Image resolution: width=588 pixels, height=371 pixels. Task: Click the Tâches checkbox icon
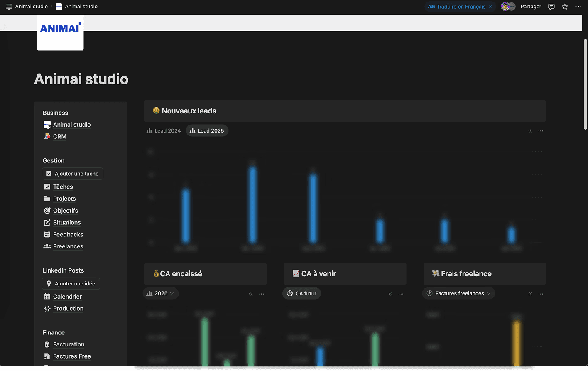tap(47, 187)
